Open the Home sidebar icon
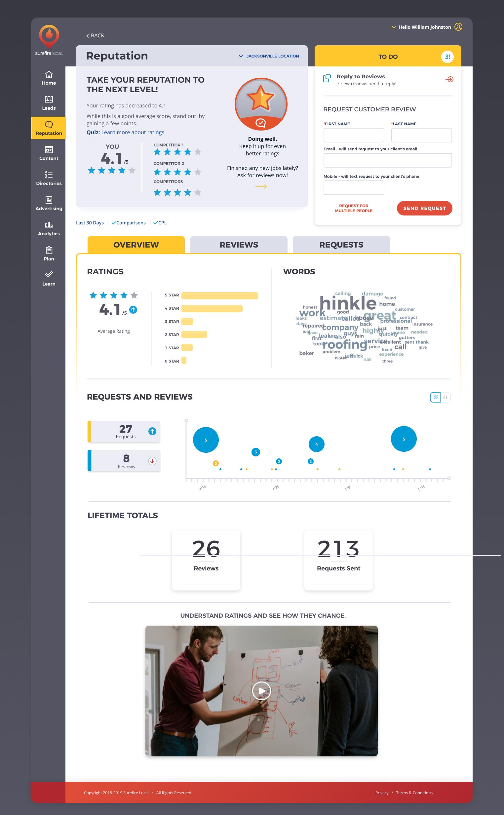The width and height of the screenshot is (504, 815). click(x=49, y=75)
